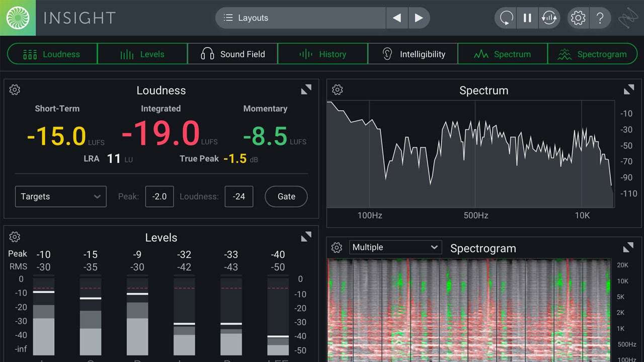Toggle the Spectrum module tab

(x=503, y=54)
